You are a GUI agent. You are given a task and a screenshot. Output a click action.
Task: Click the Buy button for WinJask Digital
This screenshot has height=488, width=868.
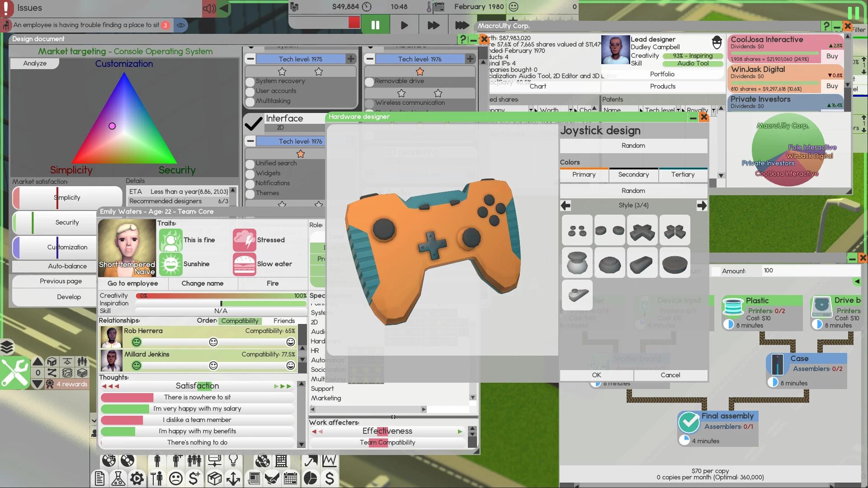click(x=833, y=86)
